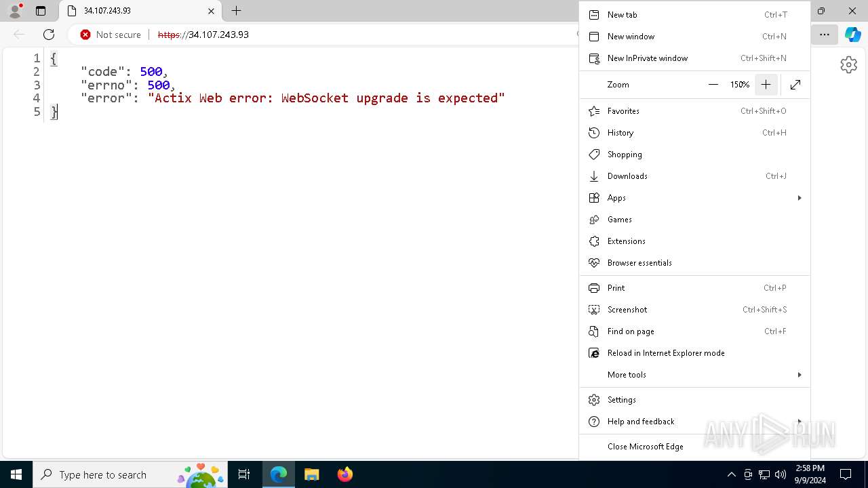Screen dimensions: 868x488
Task: Add a new tab with plus button
Action: (x=236, y=11)
